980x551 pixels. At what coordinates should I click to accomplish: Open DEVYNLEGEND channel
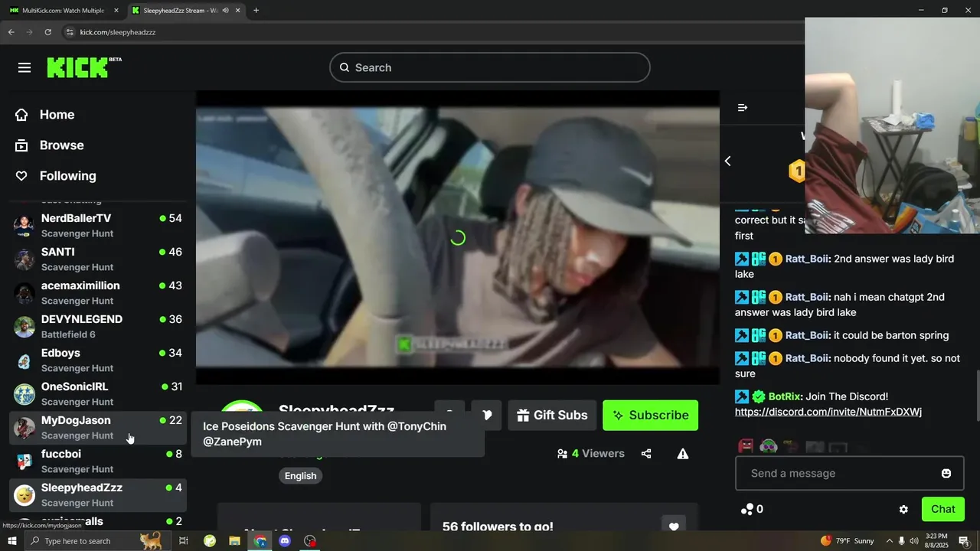[98, 327]
